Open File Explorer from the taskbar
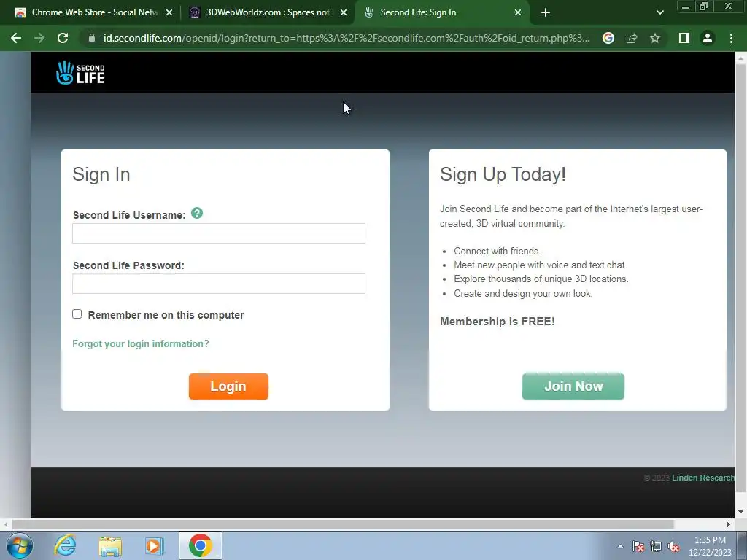The image size is (747, 560). (110, 545)
